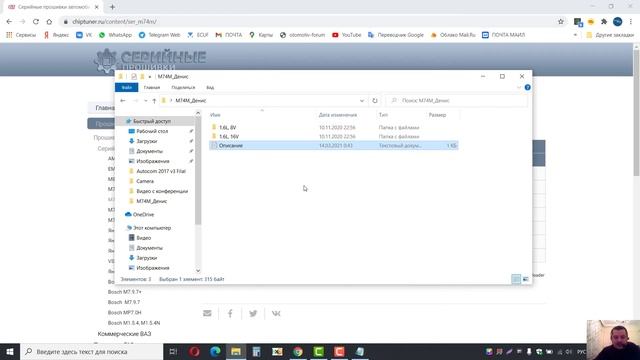Open Chrome menu three dots
640x360 pixels.
pos(631,22)
